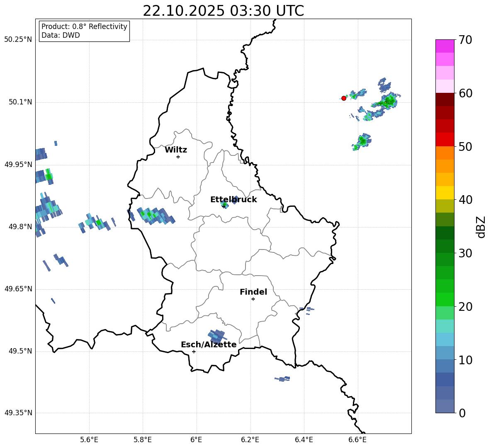Image resolution: width=491 pixels, height=448 pixels.
Task: Click the 50 value on colorbar
Action: [465, 147]
